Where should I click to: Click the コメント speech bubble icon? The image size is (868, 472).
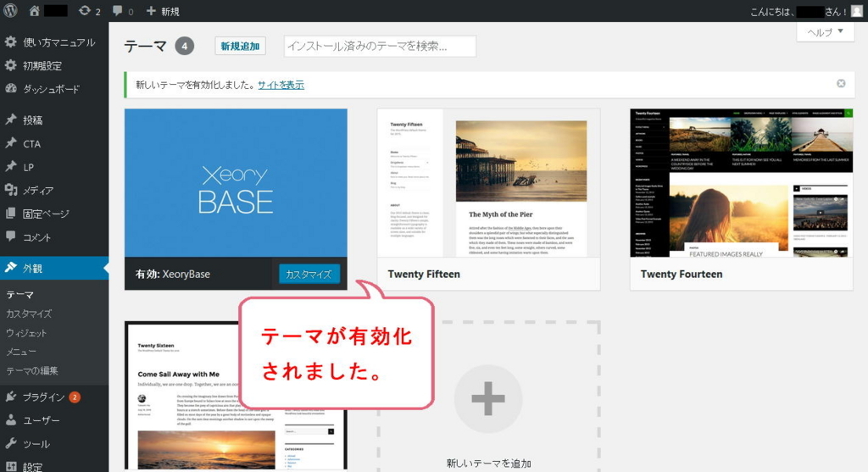pyautogui.click(x=10, y=236)
